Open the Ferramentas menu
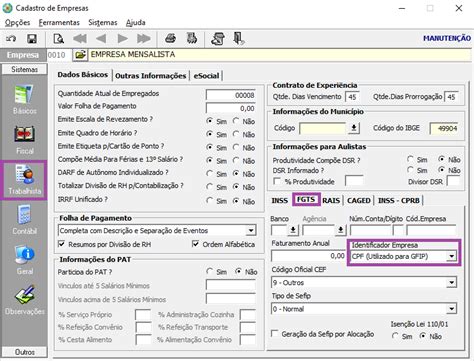 (x=59, y=22)
